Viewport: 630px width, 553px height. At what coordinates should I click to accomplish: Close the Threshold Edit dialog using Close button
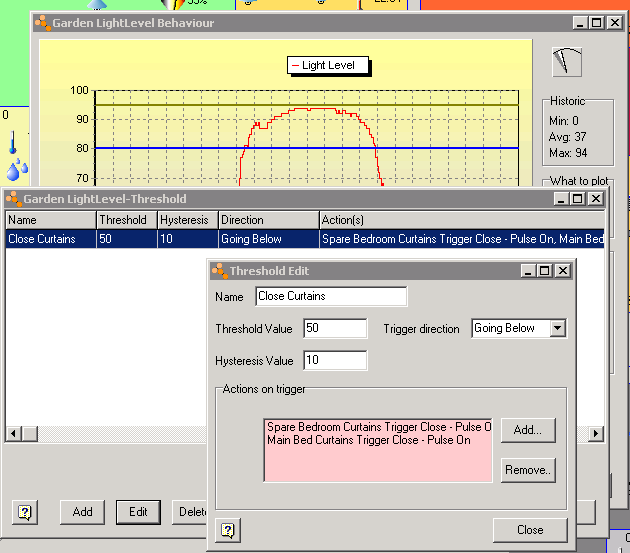[x=530, y=530]
